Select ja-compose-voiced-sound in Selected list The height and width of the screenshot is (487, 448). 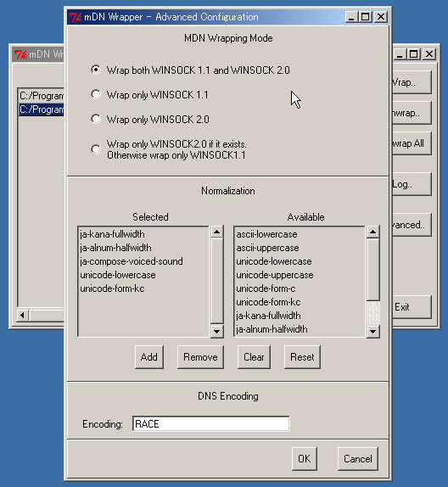pyautogui.click(x=132, y=261)
